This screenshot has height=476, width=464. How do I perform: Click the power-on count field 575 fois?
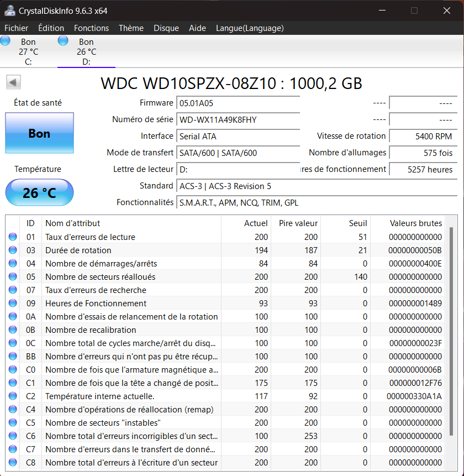423,153
